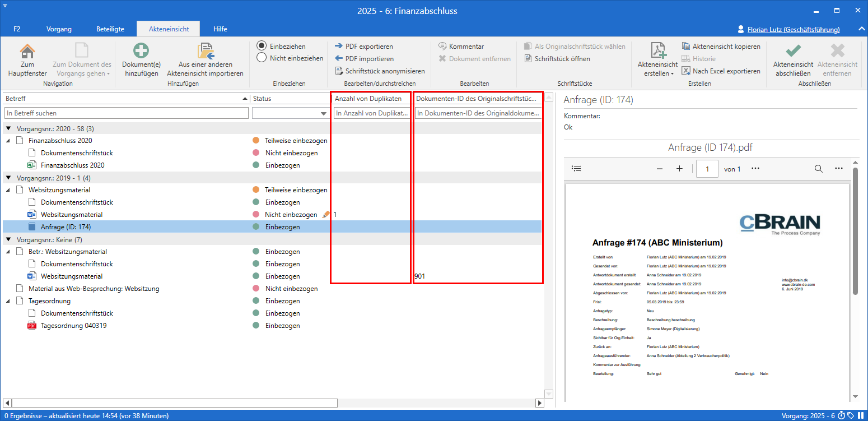Click the Zum Hauptfenster home icon

click(27, 51)
